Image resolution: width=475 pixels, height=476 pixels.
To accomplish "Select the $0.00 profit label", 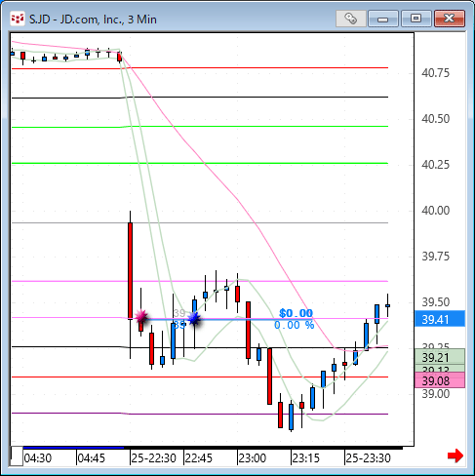I will (x=296, y=313).
